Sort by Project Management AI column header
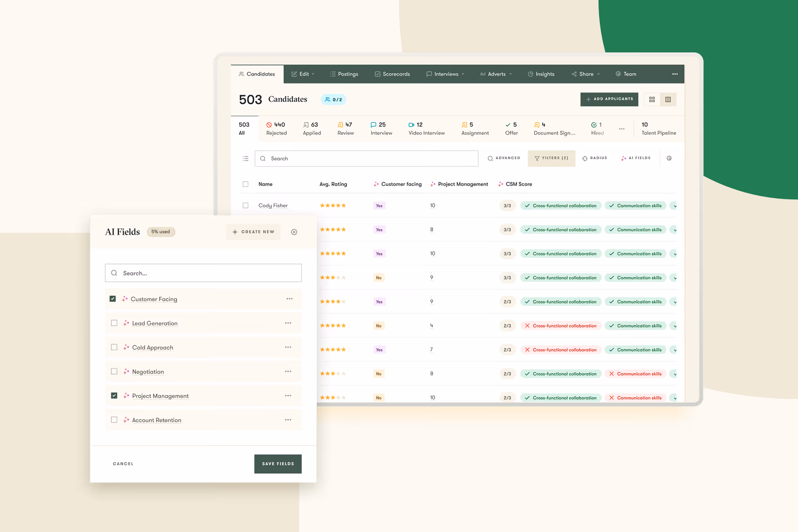This screenshot has width=798, height=532. click(x=459, y=184)
